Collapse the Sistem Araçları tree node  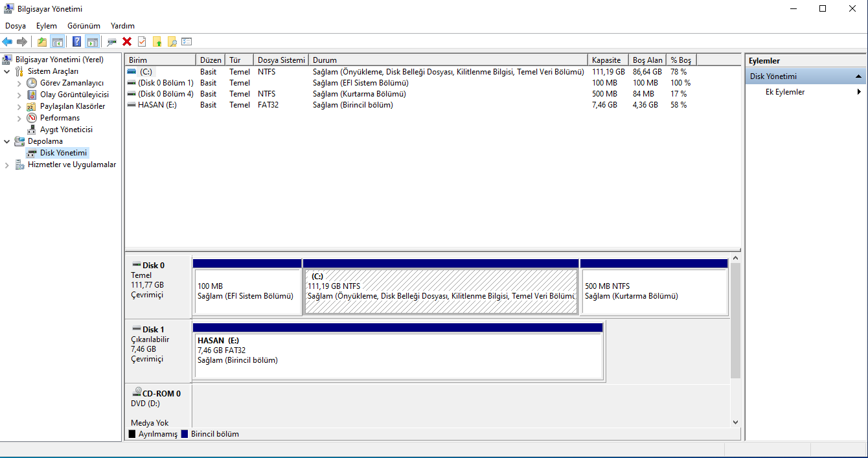point(7,71)
